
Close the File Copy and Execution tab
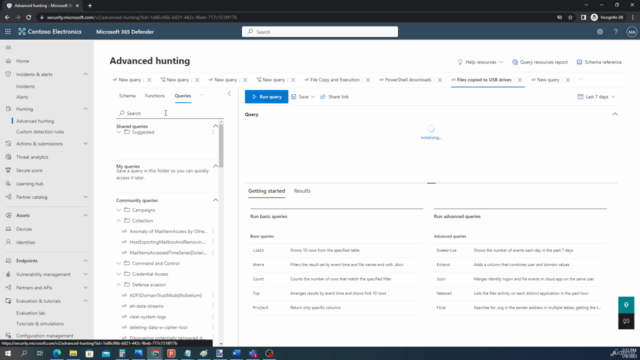pyautogui.click(x=368, y=80)
